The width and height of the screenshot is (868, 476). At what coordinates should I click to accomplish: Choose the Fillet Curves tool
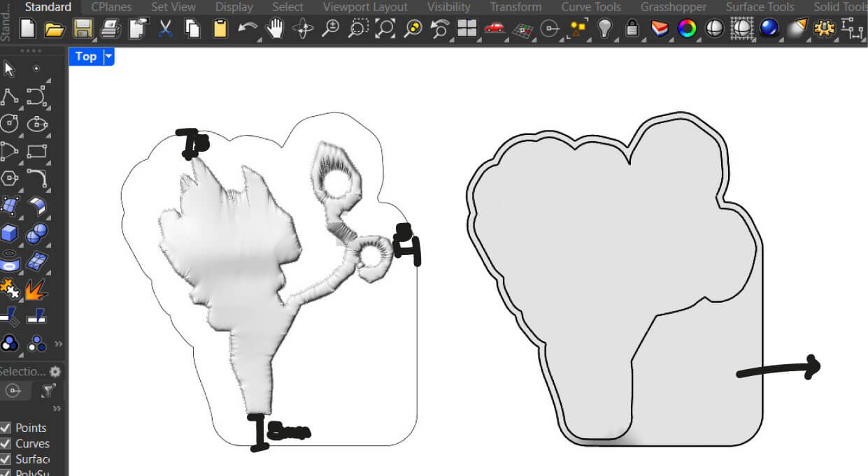[x=36, y=178]
